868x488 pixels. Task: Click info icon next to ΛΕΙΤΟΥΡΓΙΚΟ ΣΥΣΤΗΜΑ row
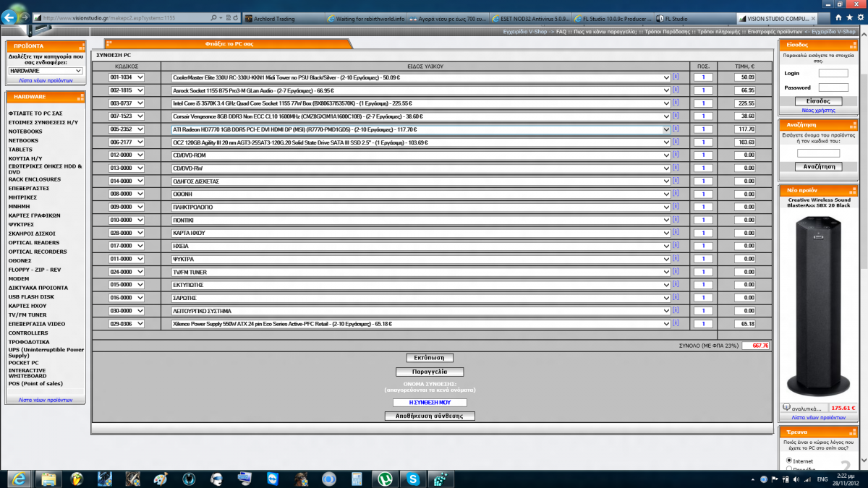tap(676, 311)
